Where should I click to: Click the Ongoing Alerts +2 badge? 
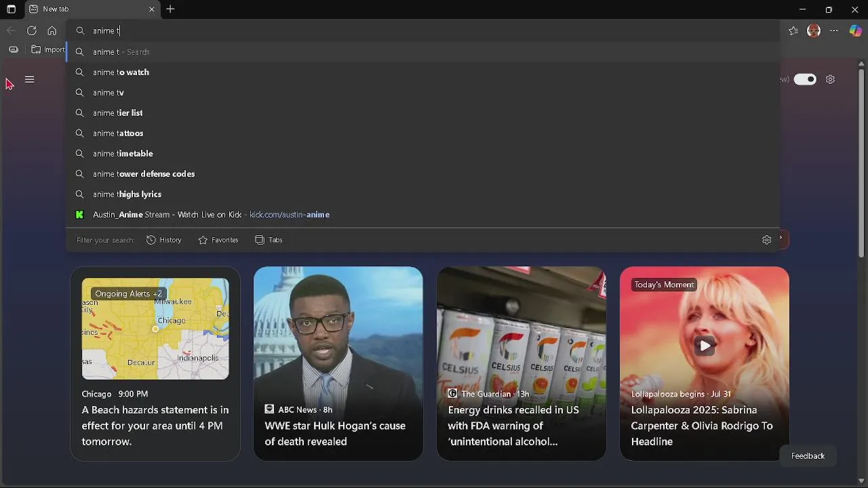point(128,293)
